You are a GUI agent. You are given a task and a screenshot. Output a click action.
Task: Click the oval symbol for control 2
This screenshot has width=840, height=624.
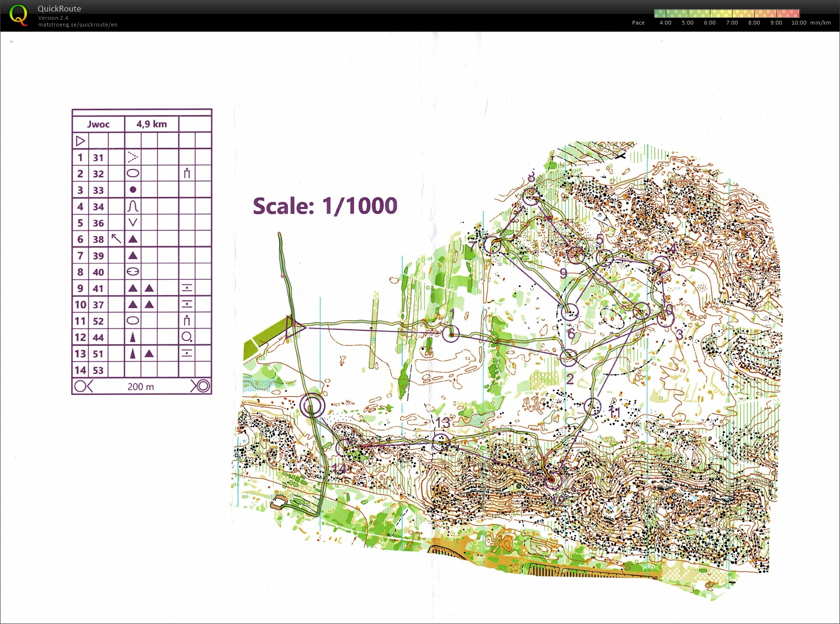tap(133, 173)
